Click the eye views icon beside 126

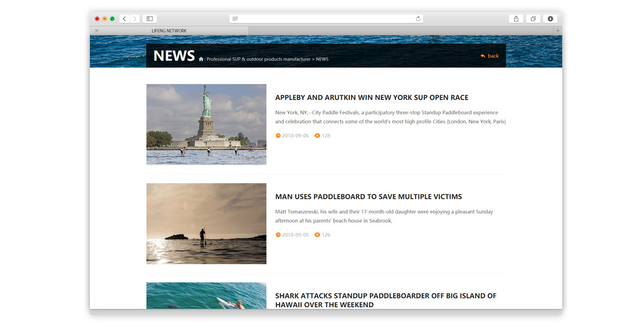coord(317,235)
